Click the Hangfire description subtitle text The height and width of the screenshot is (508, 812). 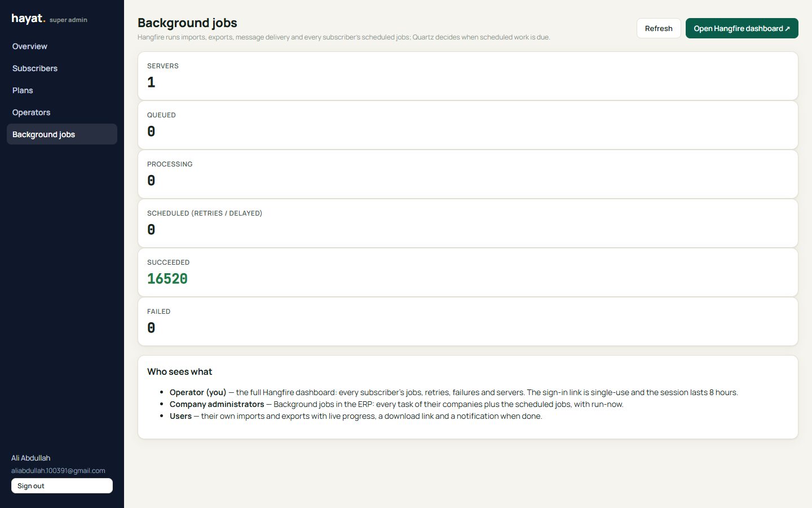pyautogui.click(x=344, y=37)
